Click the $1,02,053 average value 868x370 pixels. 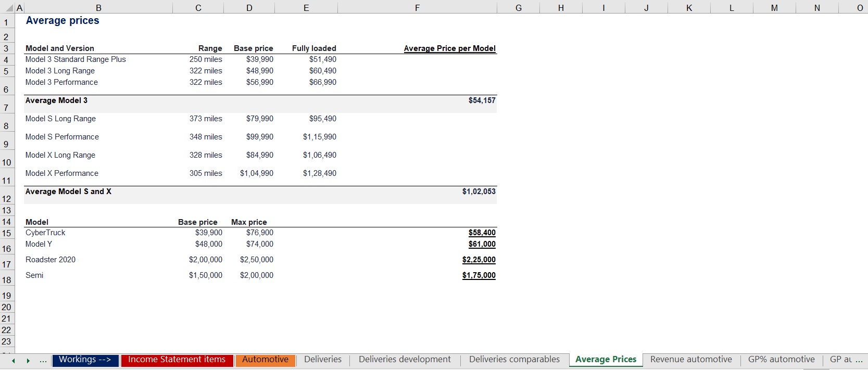[479, 192]
